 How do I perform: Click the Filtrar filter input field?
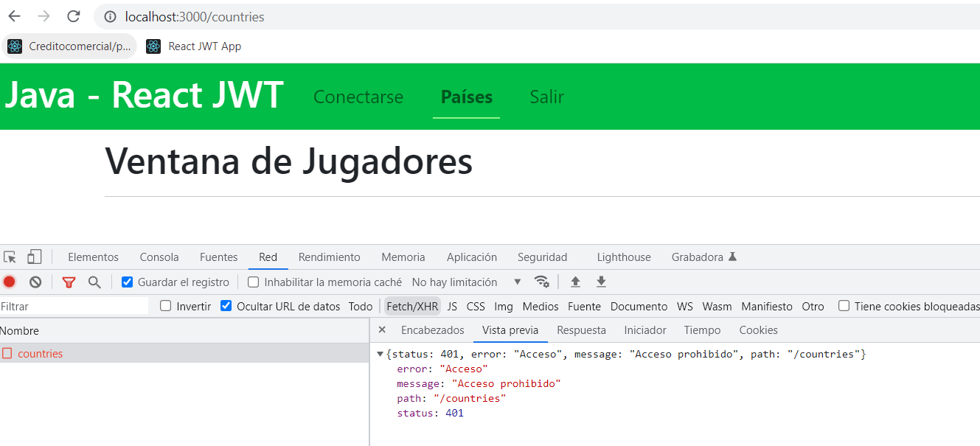click(74, 306)
